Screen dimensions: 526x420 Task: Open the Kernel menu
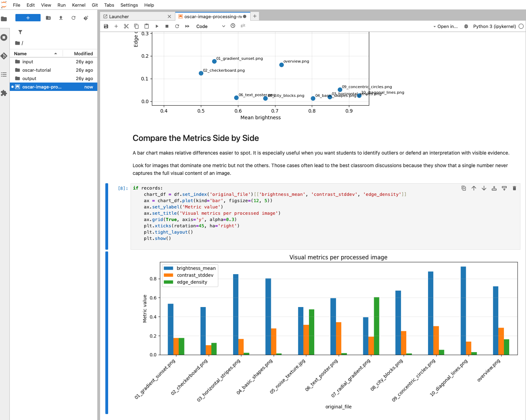coord(78,5)
